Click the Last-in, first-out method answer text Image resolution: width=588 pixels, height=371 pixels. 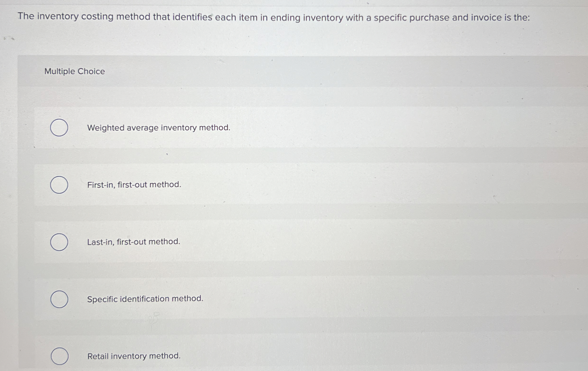pyautogui.click(x=134, y=242)
